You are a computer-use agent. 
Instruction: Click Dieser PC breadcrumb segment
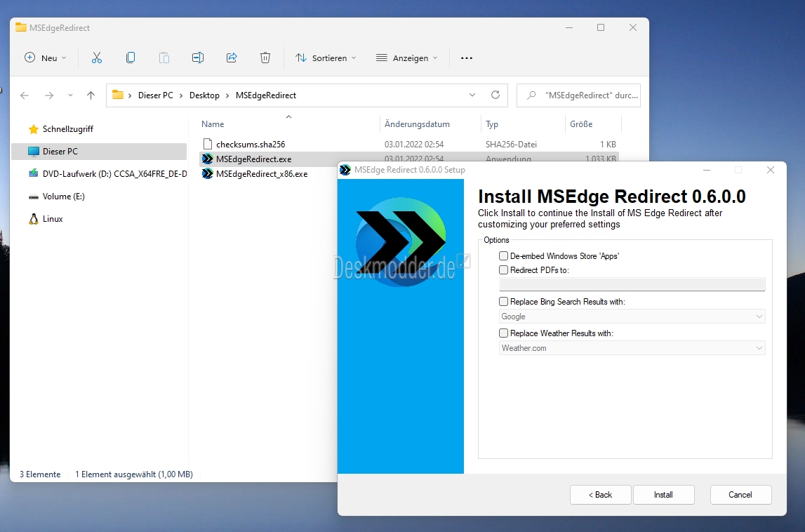click(x=156, y=95)
